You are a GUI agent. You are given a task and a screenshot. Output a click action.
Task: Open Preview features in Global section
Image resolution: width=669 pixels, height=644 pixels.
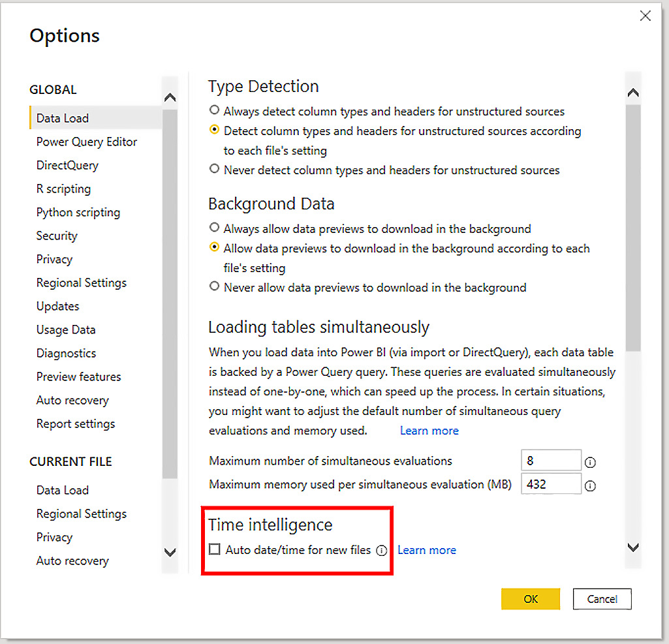pos(78,376)
